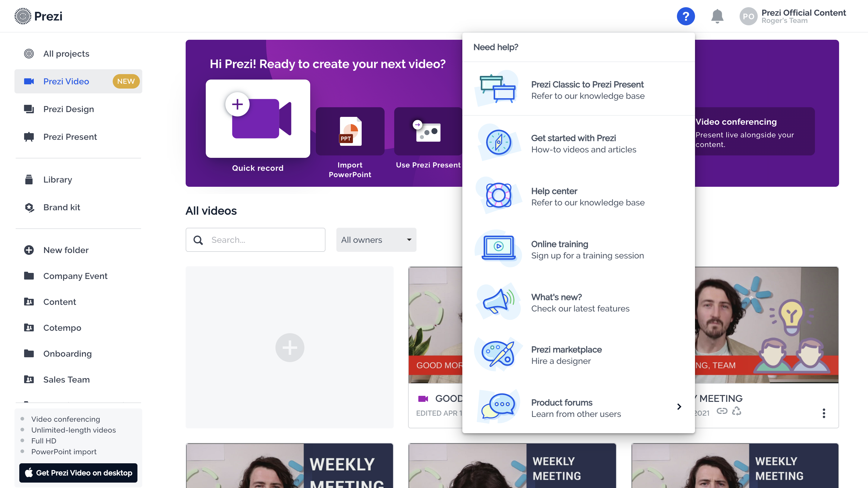Click the 'Need help?' header text
Image resolution: width=868 pixels, height=488 pixels.
496,47
